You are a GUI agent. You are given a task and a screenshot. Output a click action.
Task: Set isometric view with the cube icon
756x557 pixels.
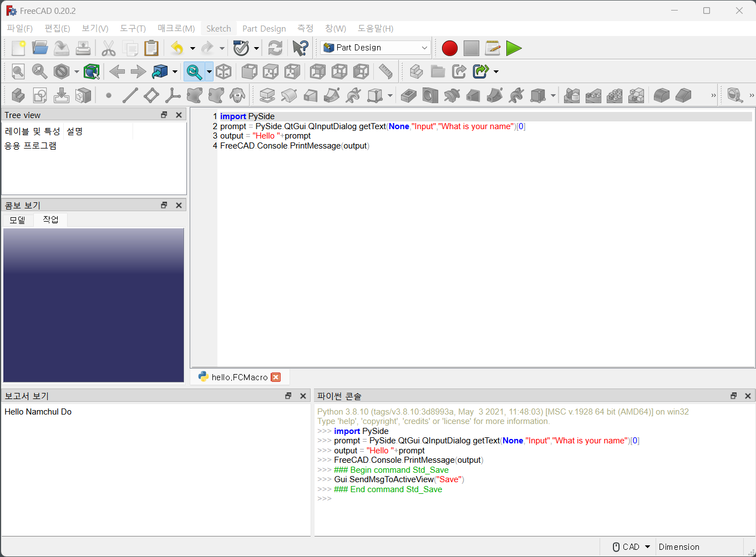(224, 71)
